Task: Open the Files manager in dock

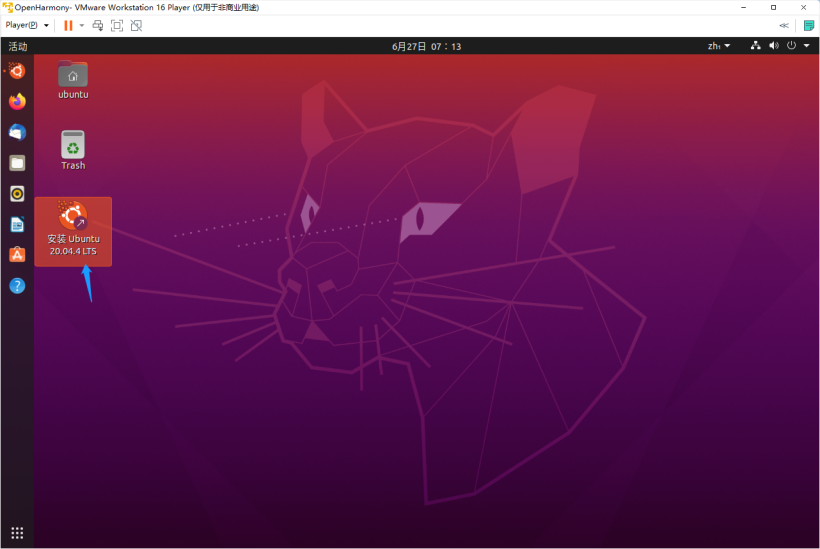Action: tap(17, 163)
